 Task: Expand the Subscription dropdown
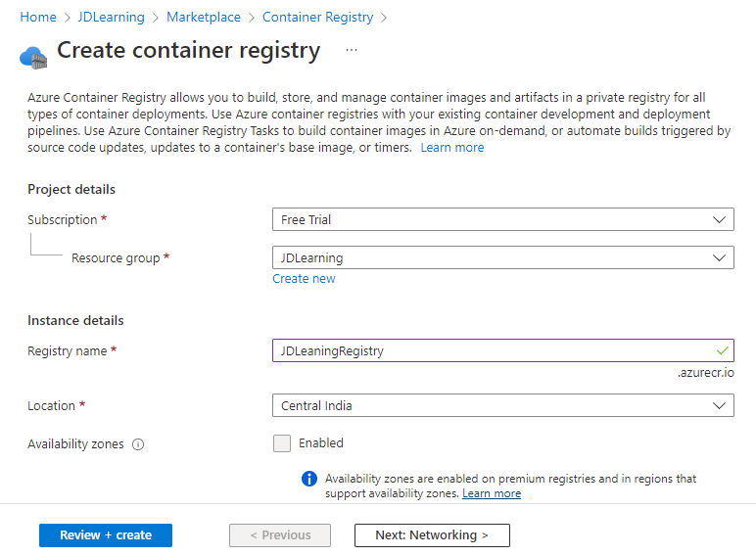(x=502, y=220)
